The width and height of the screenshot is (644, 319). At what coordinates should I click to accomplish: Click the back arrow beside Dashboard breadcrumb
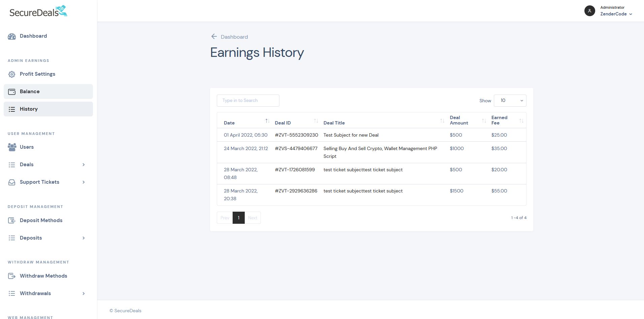click(x=214, y=36)
